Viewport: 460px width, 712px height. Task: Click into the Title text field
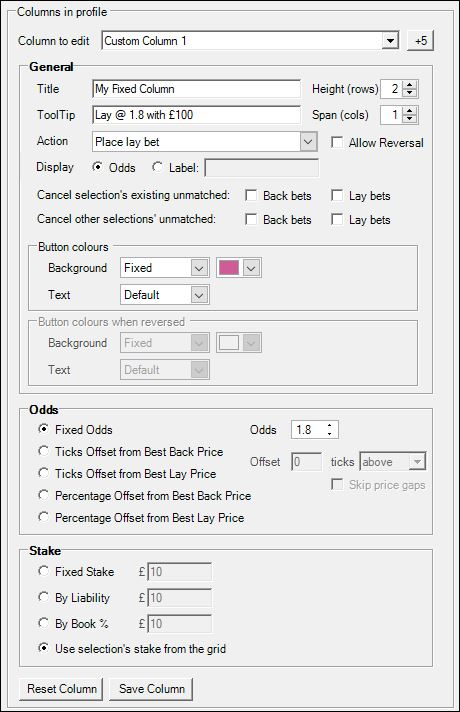[196, 89]
